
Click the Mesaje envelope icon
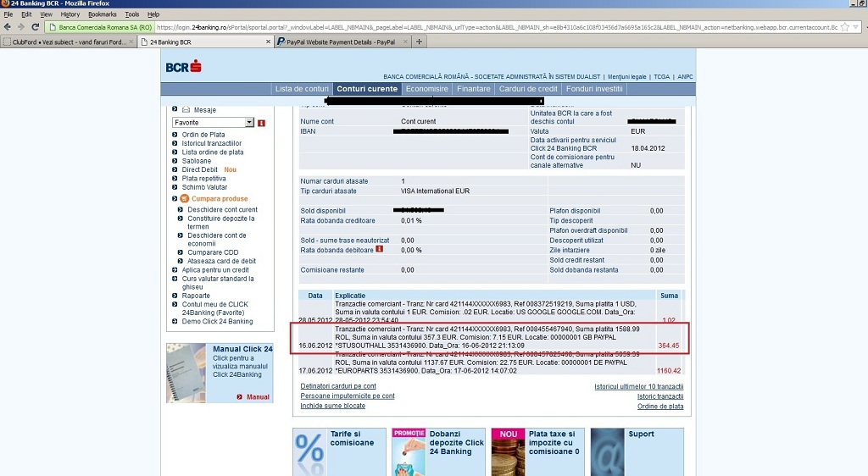tap(186, 109)
